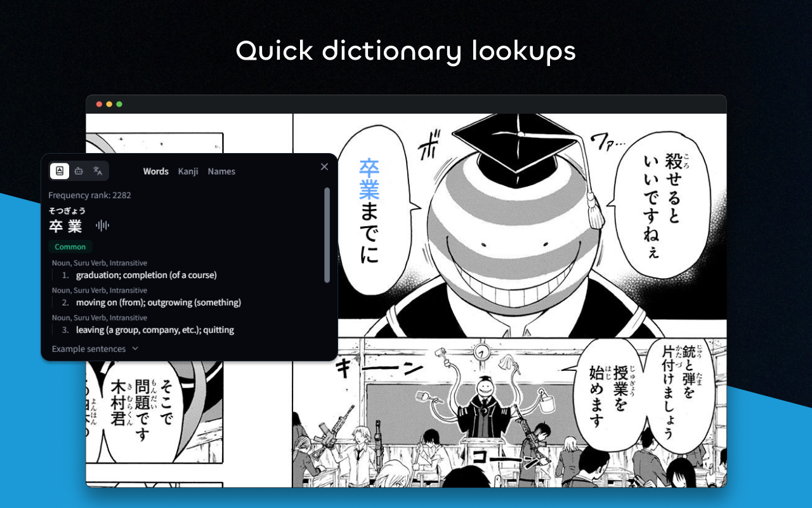Expand the Example sentences section
This screenshot has width=812, height=508.
pyautogui.click(x=95, y=349)
